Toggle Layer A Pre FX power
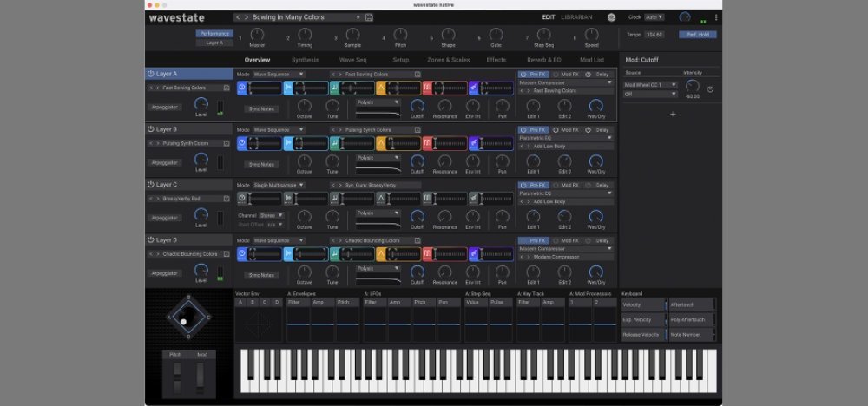This screenshot has height=406, width=868. (x=523, y=75)
